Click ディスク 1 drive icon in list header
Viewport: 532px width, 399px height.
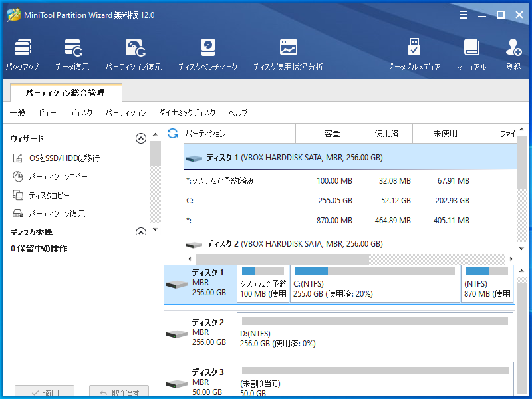[194, 158]
